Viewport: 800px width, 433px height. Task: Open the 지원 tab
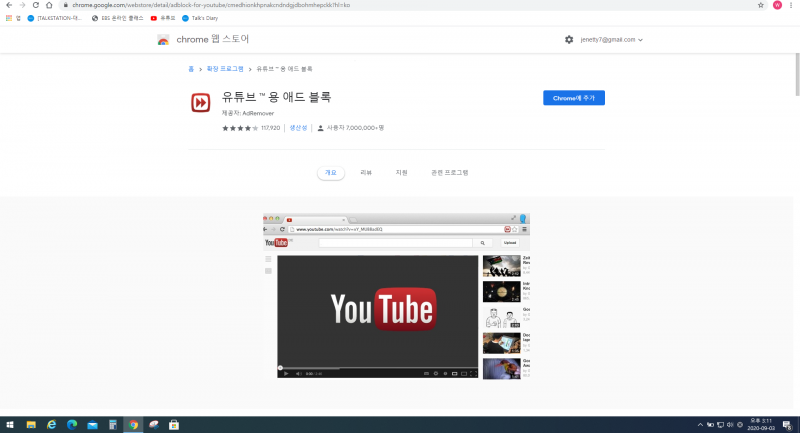[x=401, y=173]
